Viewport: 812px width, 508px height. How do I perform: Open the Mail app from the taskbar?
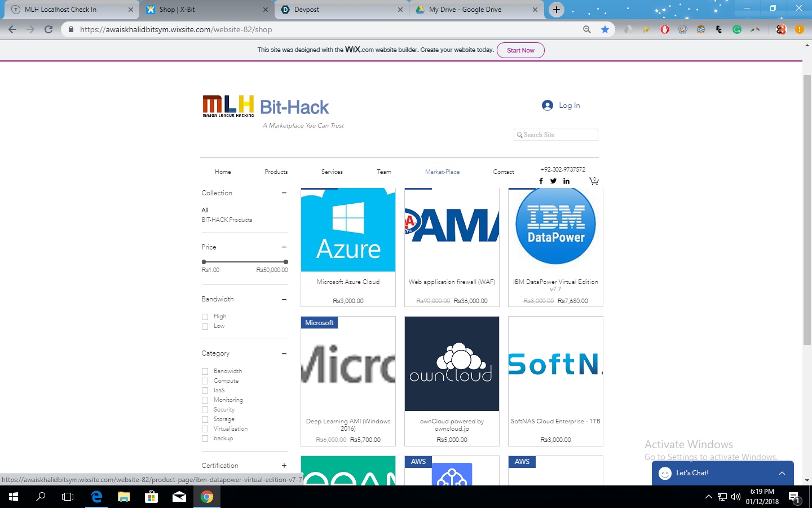pyautogui.click(x=179, y=497)
